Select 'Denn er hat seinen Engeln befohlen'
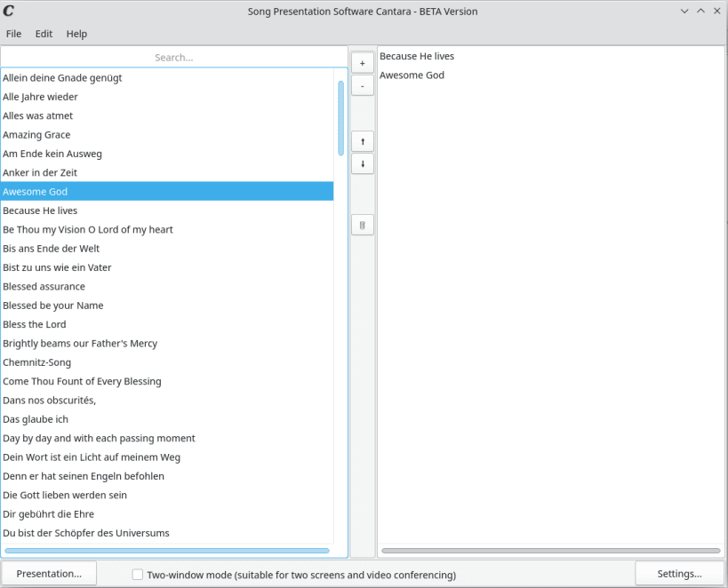This screenshot has width=728, height=588. coord(167,477)
